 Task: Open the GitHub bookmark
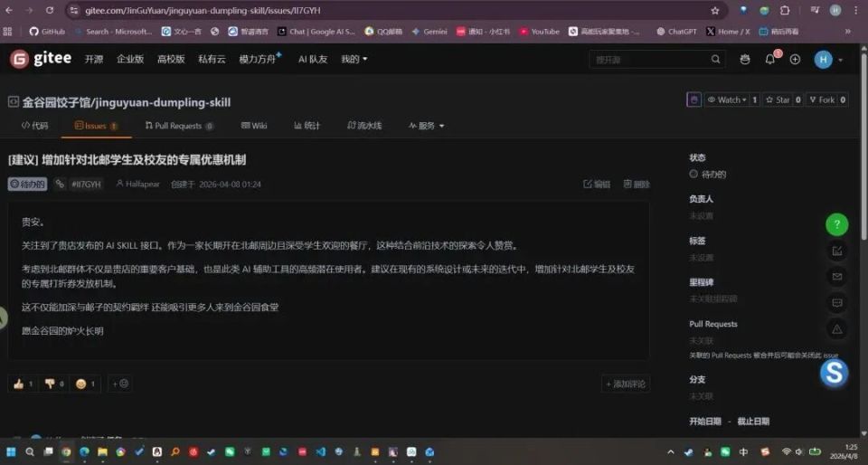47,32
